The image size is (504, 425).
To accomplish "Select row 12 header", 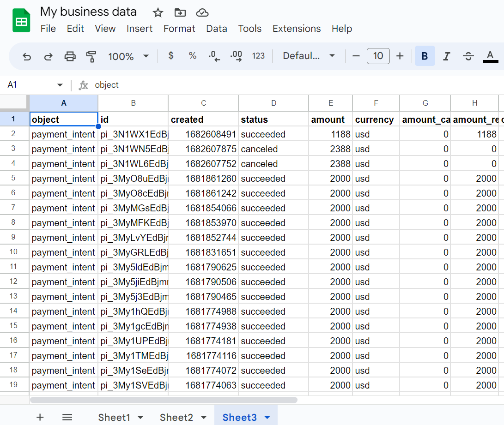I will tap(13, 281).
